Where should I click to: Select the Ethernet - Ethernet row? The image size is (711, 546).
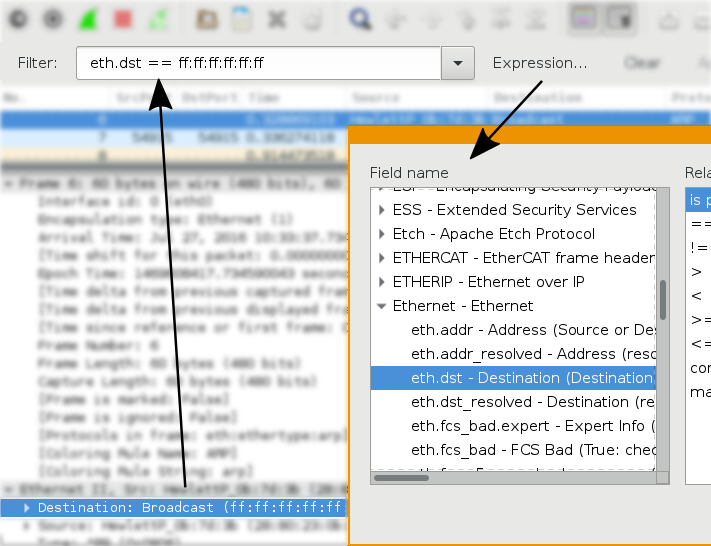(x=513, y=306)
